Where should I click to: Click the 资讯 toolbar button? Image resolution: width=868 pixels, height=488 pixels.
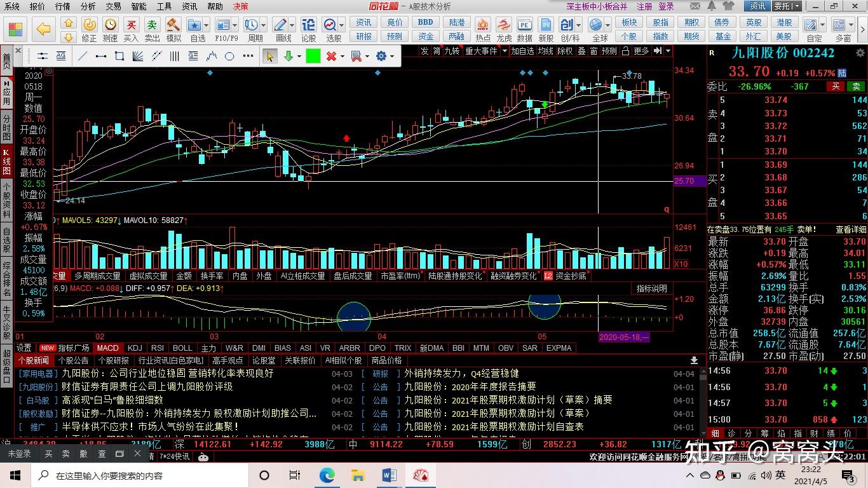pyautogui.click(x=364, y=22)
